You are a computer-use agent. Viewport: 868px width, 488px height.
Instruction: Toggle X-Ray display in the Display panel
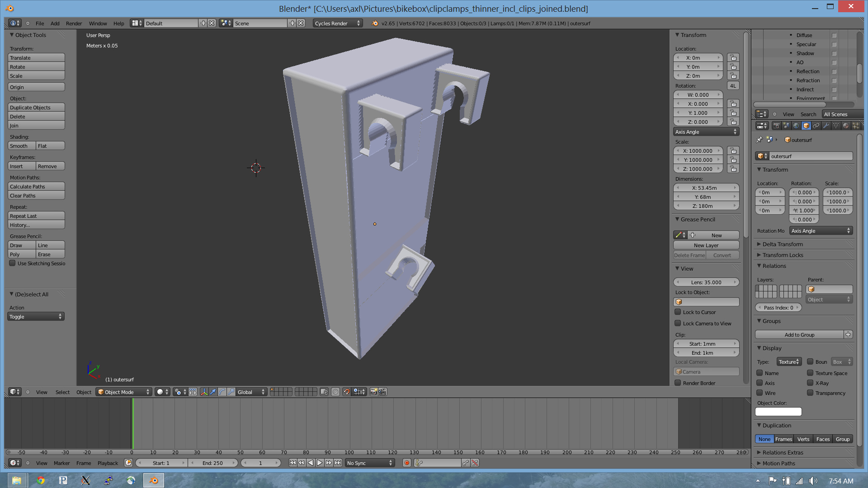click(811, 383)
